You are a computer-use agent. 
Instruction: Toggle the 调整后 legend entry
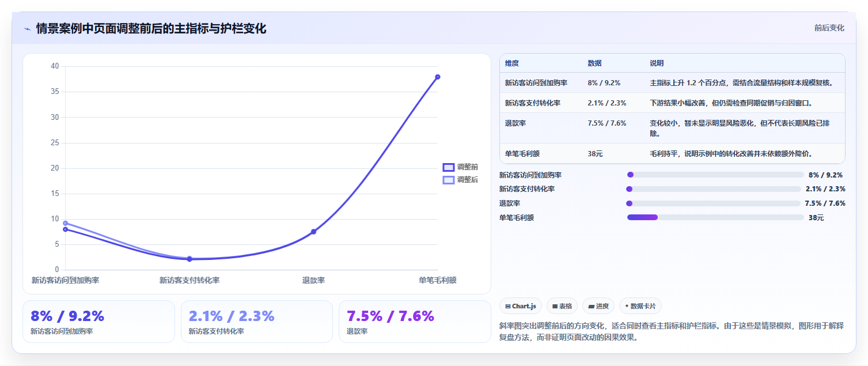(x=460, y=180)
